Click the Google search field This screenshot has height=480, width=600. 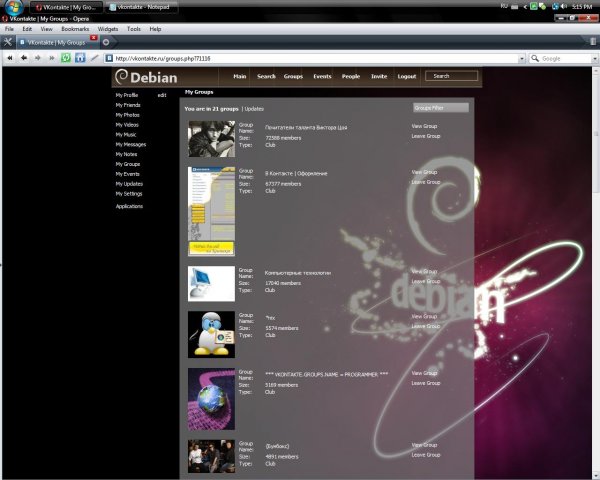566,58
